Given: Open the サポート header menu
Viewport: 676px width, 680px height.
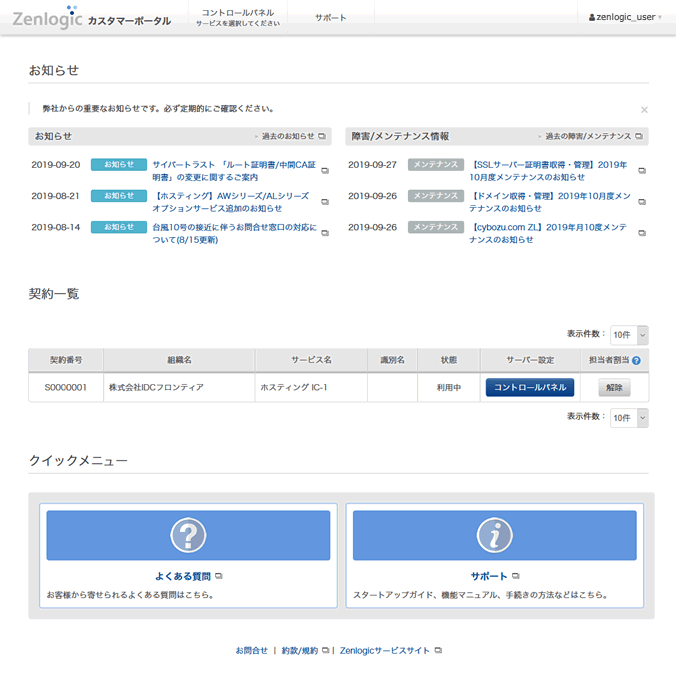Looking at the screenshot, I should [x=331, y=18].
